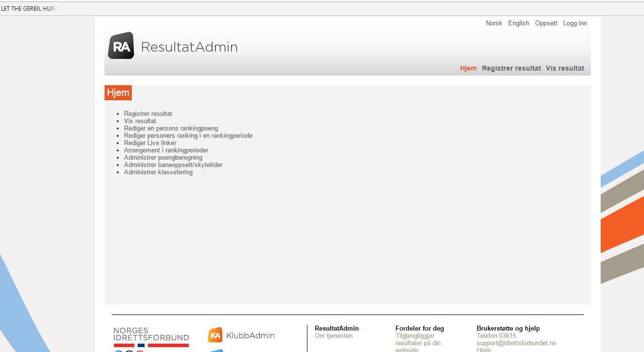Open Oppsett settings link
This screenshot has height=352, width=644.
point(546,23)
